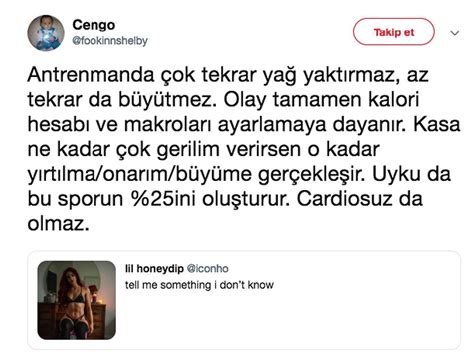This screenshot has width=474, height=362.
Task: Follow the account with Takip et
Action: (394, 32)
